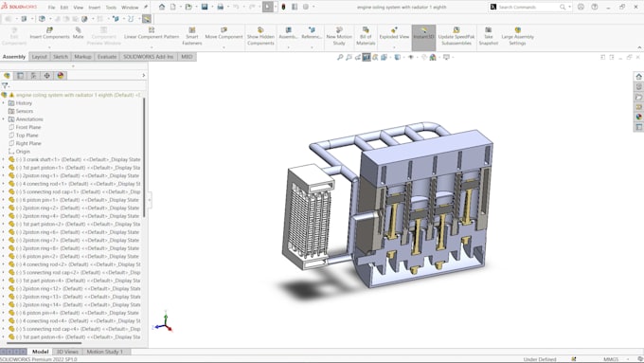Launch Smart Fasteners

point(192,36)
